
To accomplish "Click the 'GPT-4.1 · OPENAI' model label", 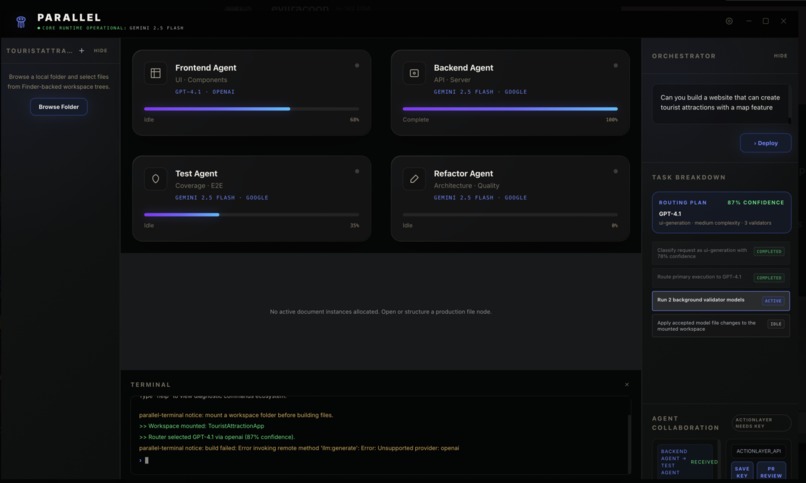I will (205, 91).
